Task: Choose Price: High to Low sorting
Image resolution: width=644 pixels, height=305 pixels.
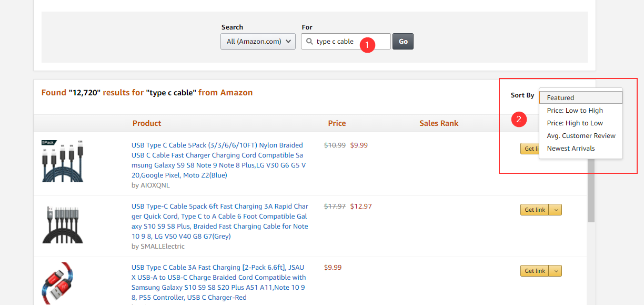Action: 575,123
